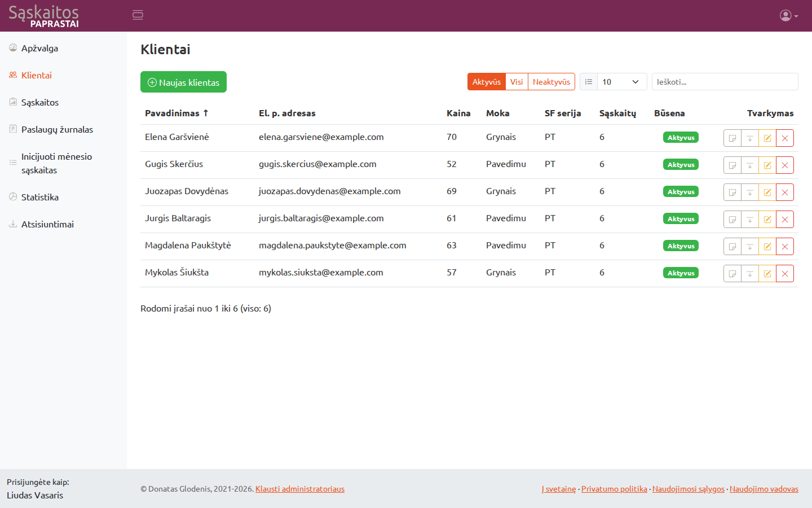
Task: Toggle the sidebar with the hamburger icon
Action: tap(138, 15)
